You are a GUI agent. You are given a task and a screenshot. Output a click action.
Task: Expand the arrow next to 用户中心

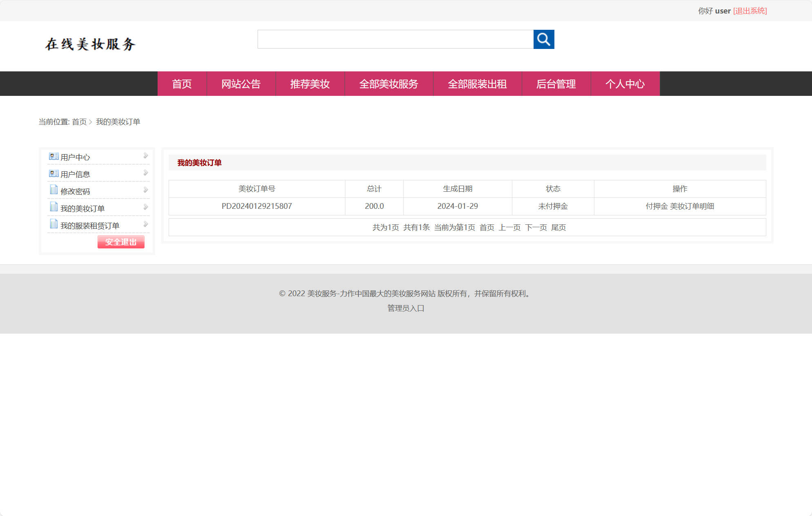coord(146,155)
